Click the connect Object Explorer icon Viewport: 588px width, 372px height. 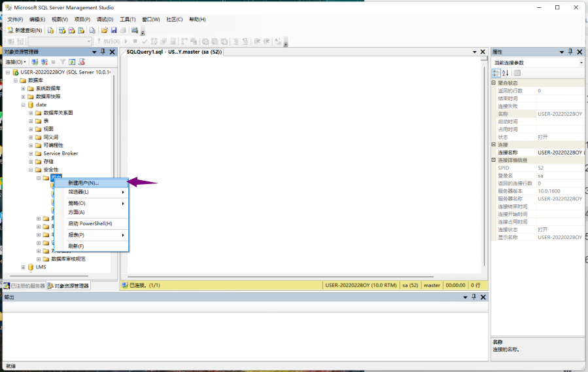(x=35, y=62)
